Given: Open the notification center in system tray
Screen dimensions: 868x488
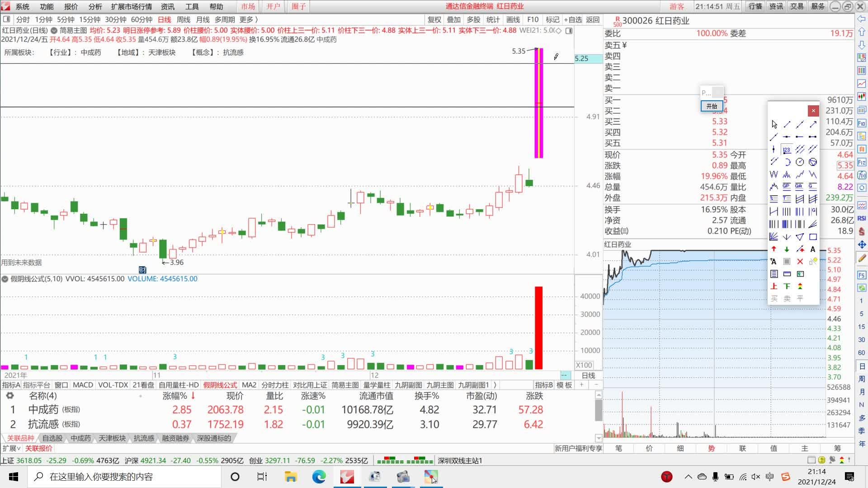Looking at the screenshot, I should pyautogui.click(x=849, y=477).
